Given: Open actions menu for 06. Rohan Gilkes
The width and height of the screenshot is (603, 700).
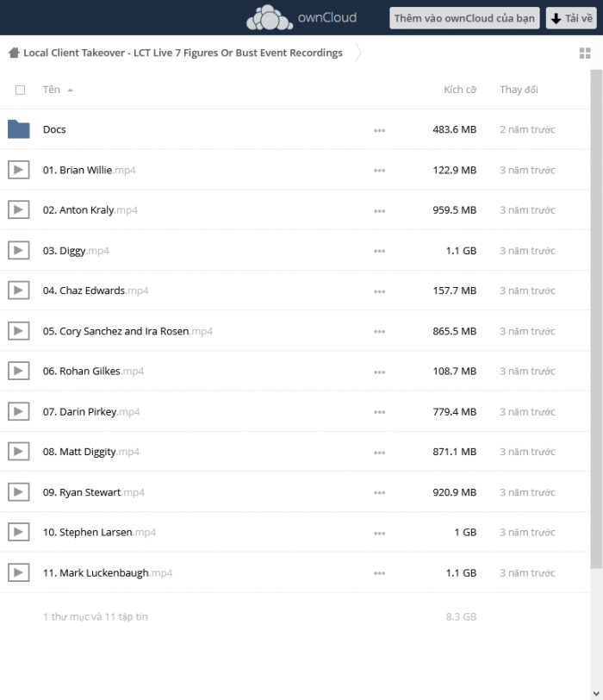Looking at the screenshot, I should pos(380,372).
